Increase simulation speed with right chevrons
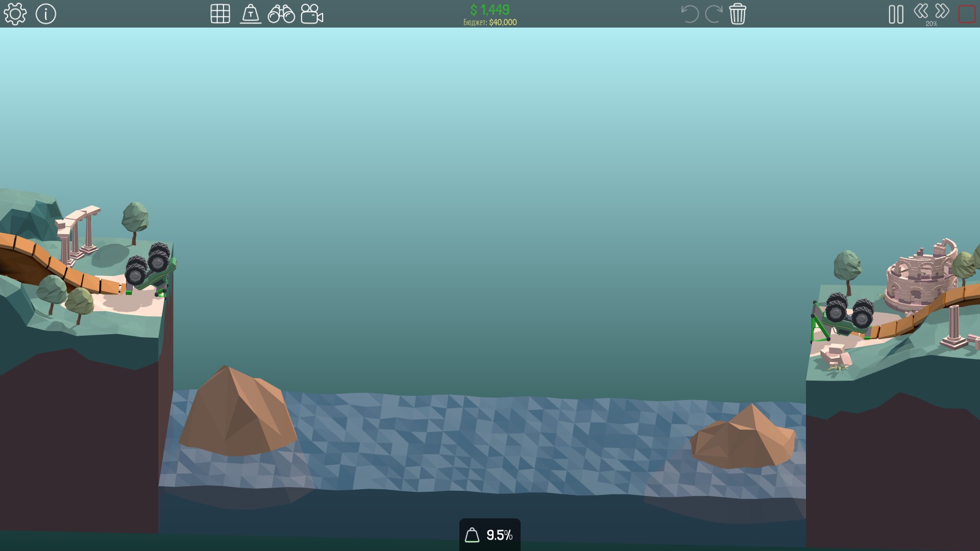The image size is (980, 551). pyautogui.click(x=942, y=11)
